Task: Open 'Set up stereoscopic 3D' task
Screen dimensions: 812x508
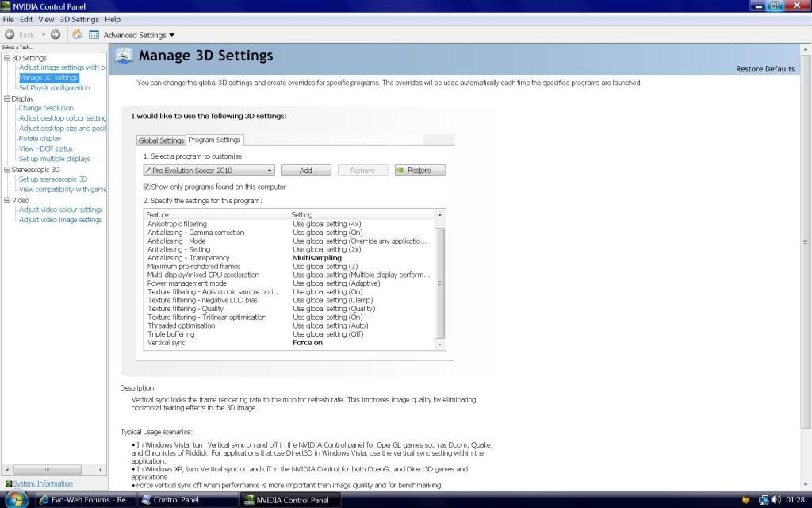Action: point(53,179)
